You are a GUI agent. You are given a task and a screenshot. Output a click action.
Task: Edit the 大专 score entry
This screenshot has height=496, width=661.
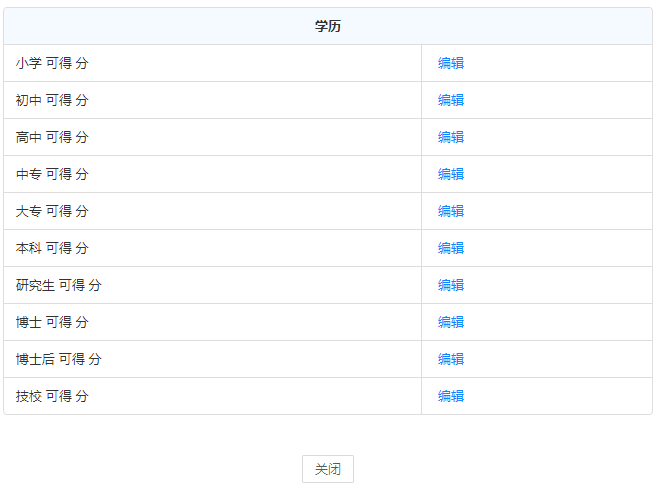450,211
